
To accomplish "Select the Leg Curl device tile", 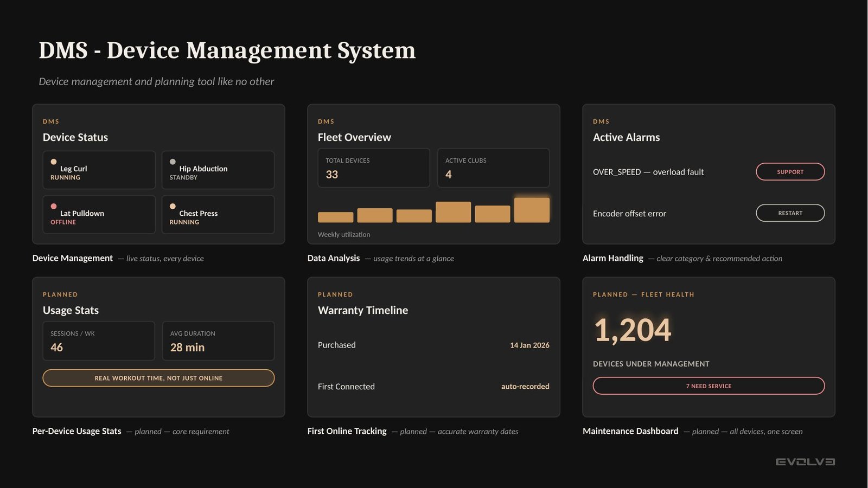I will [99, 170].
